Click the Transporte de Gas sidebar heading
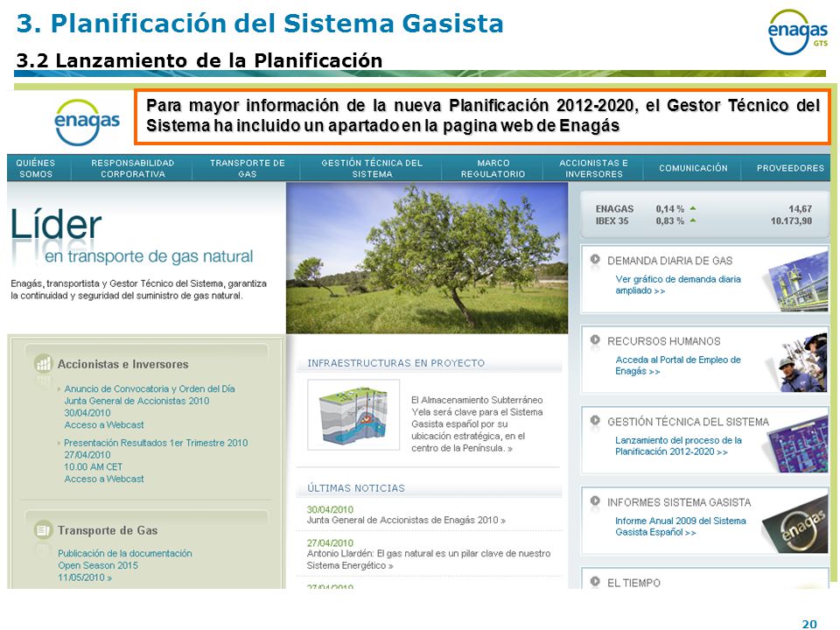 (108, 530)
